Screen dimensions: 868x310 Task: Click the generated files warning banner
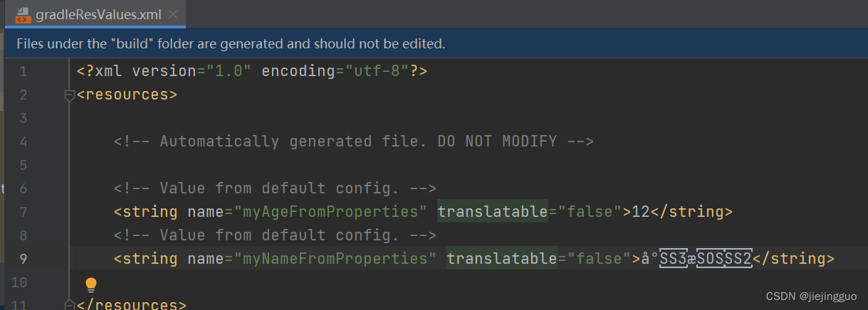pyautogui.click(x=436, y=44)
